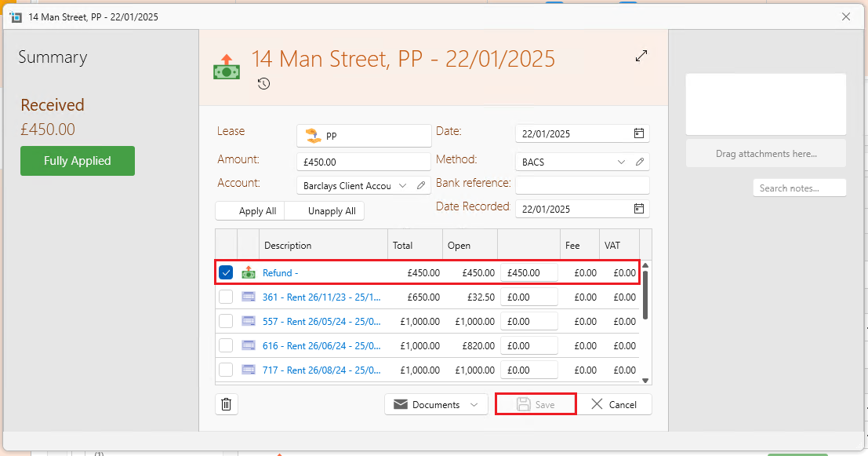The height and width of the screenshot is (456, 868).
Task: Tick the checkbox for 361 - Rent
Action: [x=226, y=297]
